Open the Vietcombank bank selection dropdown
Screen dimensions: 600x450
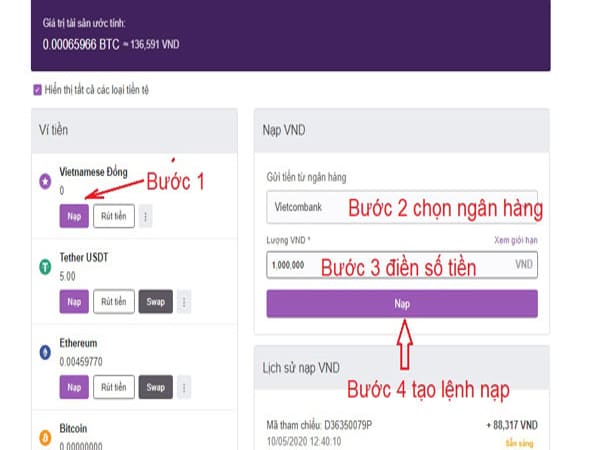click(402, 207)
